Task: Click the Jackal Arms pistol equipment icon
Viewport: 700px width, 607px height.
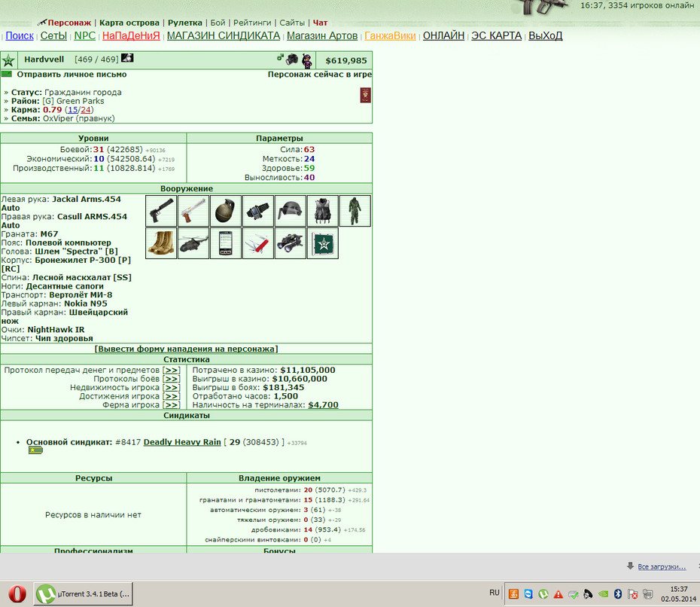Action: (161, 211)
